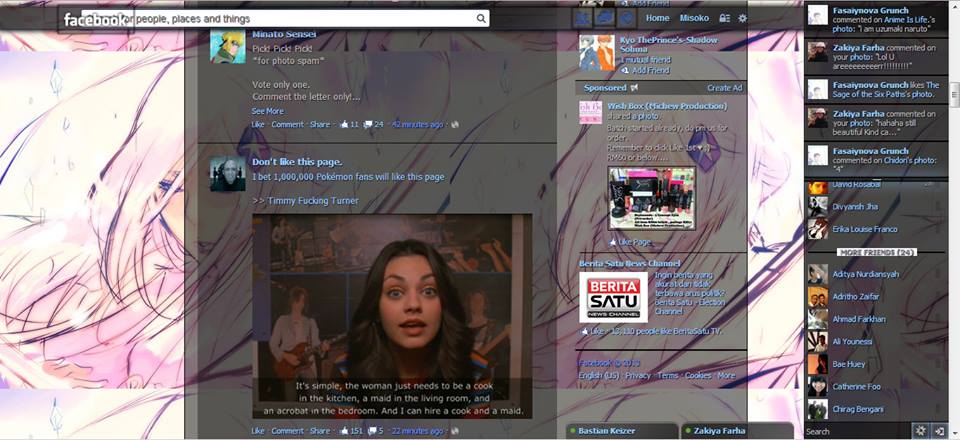Like the post with 151 likes
Viewport: 960px width, 440px height.
point(258,431)
